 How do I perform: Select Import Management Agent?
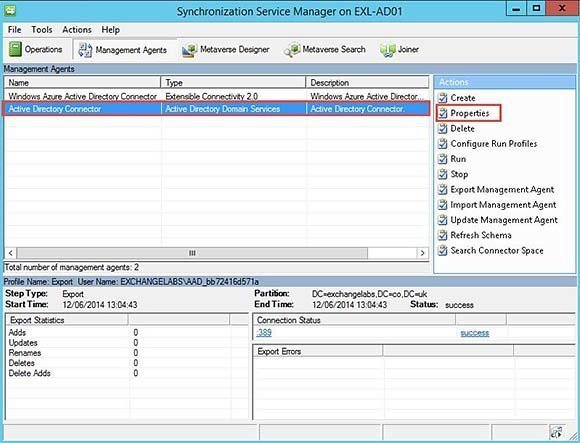(x=503, y=204)
